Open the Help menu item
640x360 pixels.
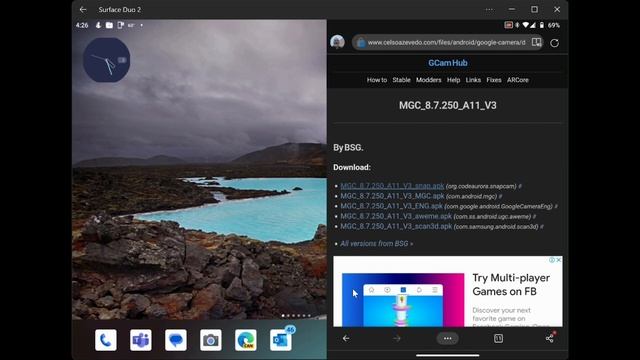[453, 80]
